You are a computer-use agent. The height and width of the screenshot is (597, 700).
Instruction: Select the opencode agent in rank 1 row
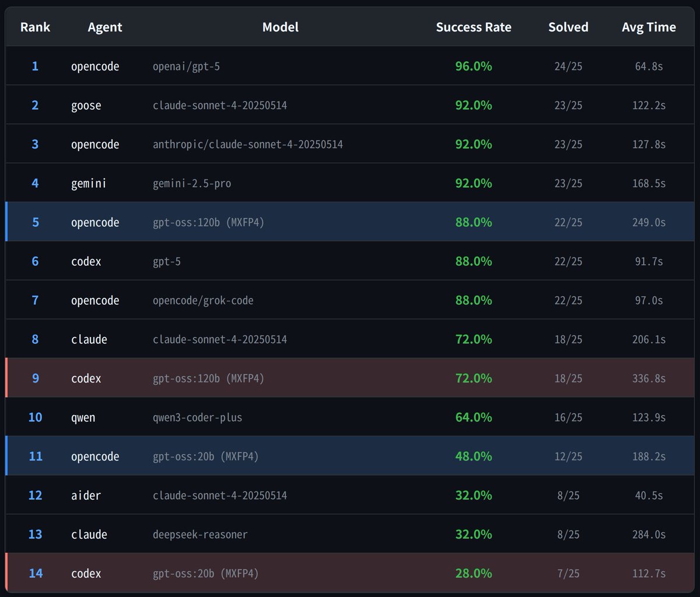point(95,66)
